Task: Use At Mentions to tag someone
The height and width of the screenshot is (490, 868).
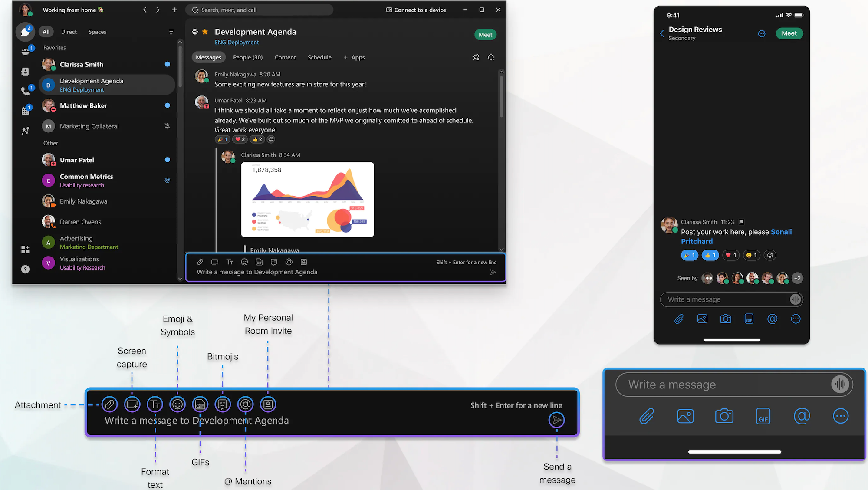Action: coord(246,404)
